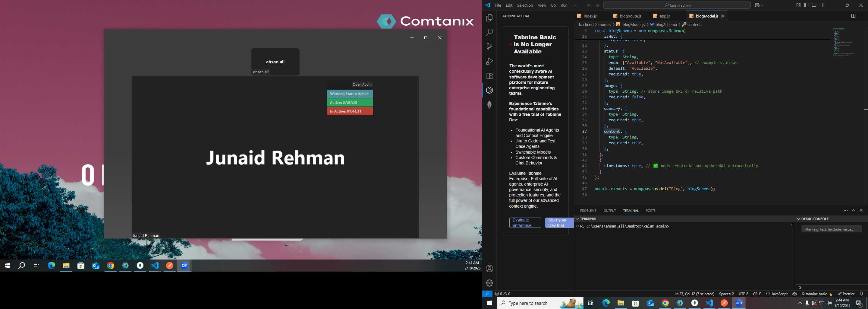Switch to the PORTS panel tab
The width and height of the screenshot is (868, 309).
tap(650, 211)
